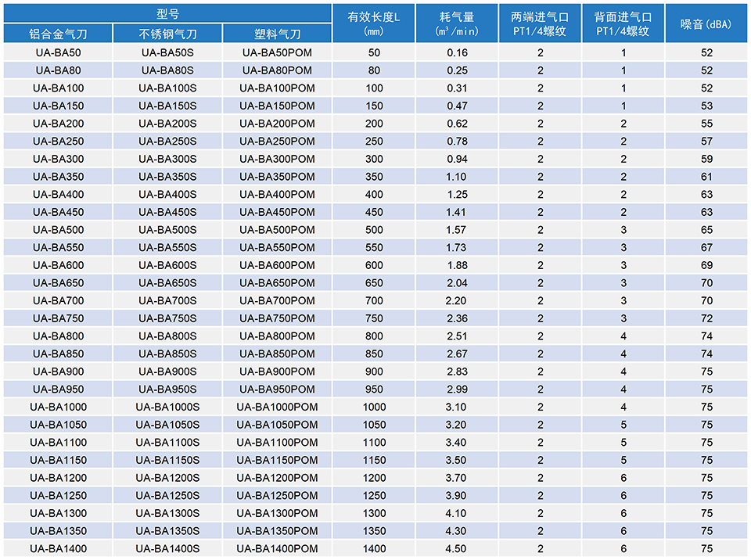Click the 有效长度L column header
The height and width of the screenshot is (560, 751).
pyautogui.click(x=374, y=23)
